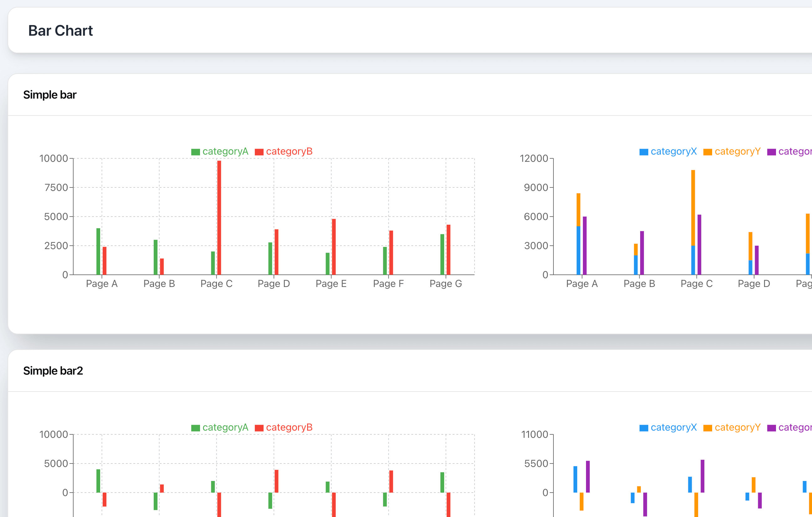Select orange Page A segment in stacked chart
Screen dimensions: 812x517
click(x=579, y=210)
